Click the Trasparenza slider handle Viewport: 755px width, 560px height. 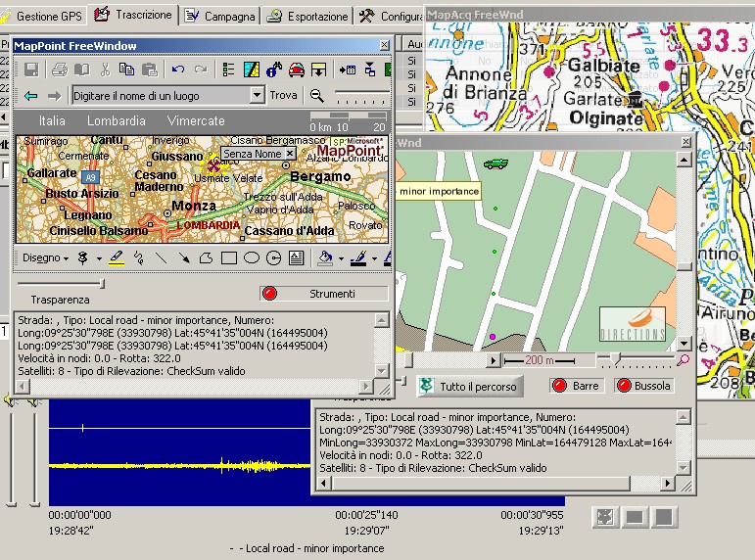pos(102,284)
